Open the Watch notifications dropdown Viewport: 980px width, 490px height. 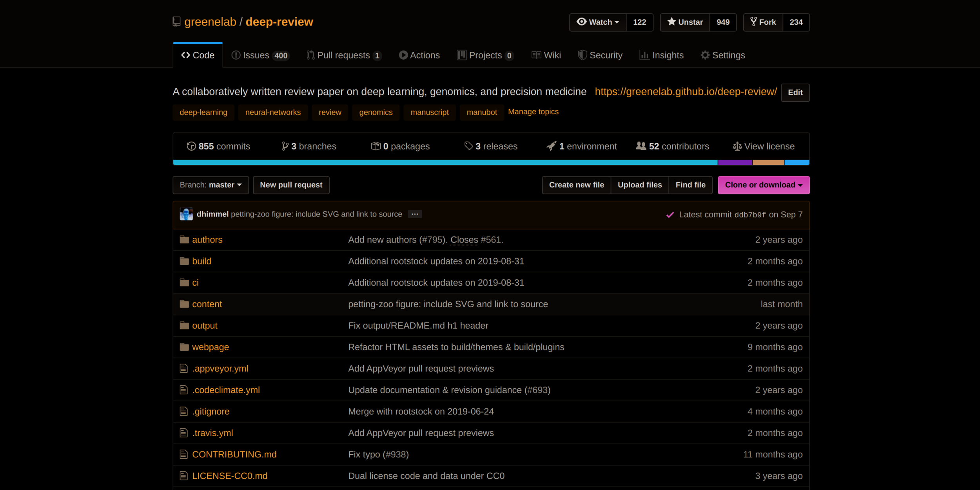(x=598, y=22)
